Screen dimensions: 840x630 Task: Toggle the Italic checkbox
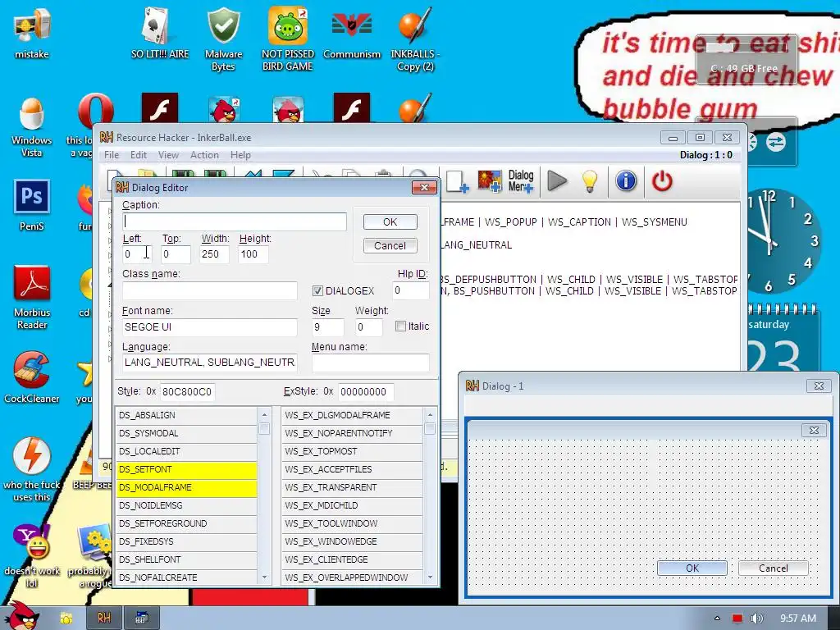coord(400,326)
